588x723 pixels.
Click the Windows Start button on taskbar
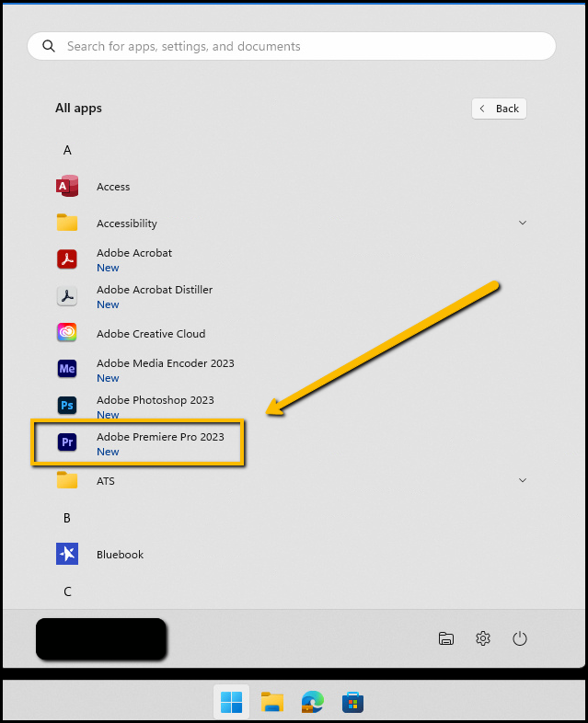(232, 702)
